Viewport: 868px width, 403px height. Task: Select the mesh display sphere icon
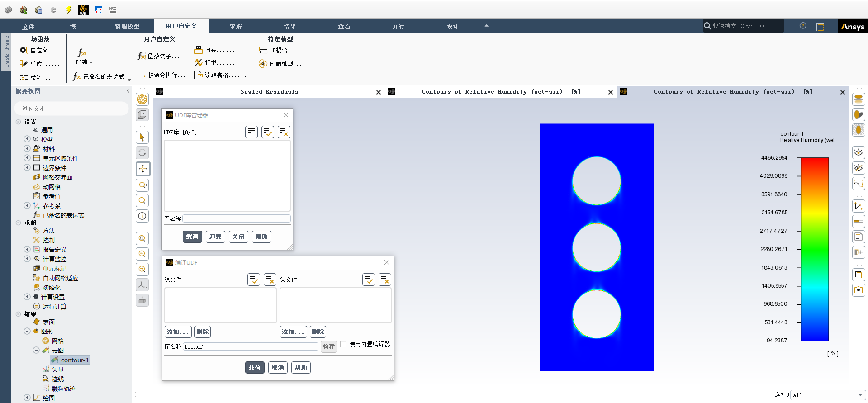[142, 99]
